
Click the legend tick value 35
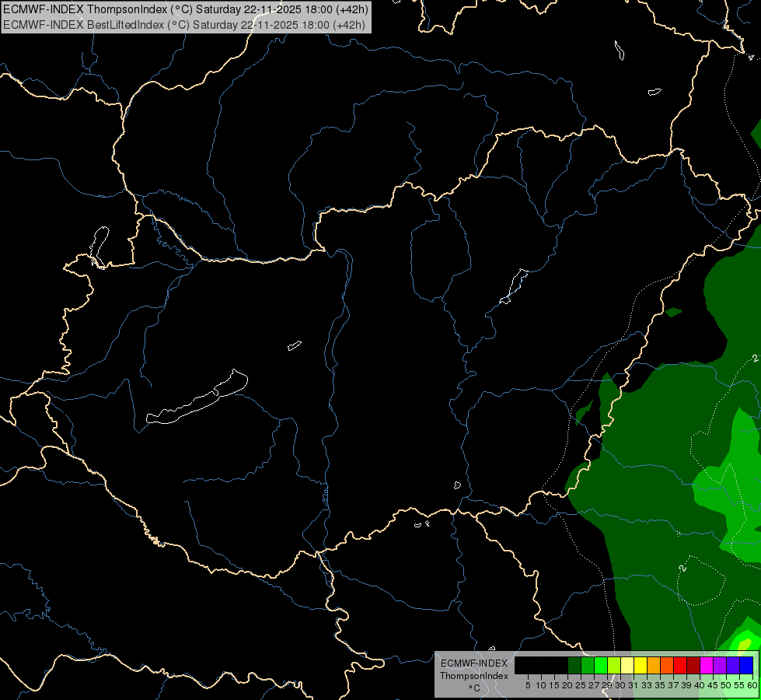(660, 685)
